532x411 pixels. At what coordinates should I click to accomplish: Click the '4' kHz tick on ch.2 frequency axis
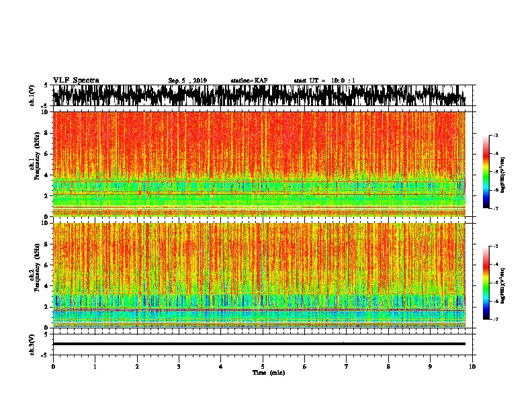click(46, 286)
